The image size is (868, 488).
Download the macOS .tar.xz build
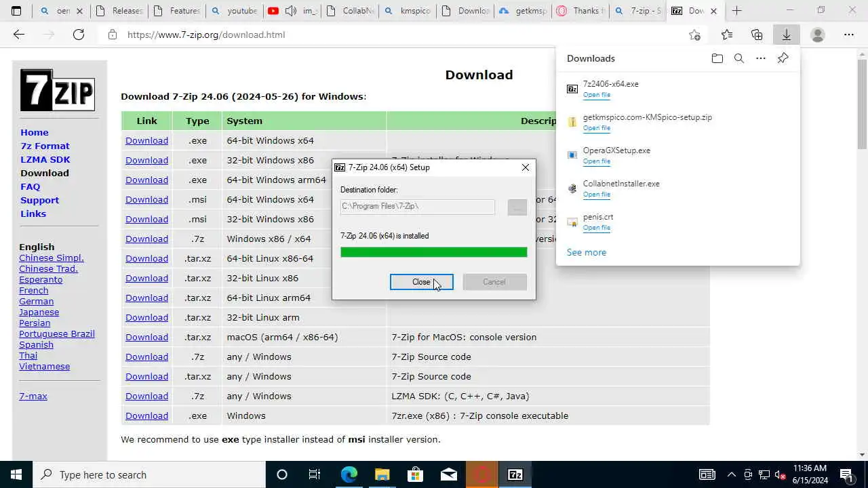(x=146, y=337)
